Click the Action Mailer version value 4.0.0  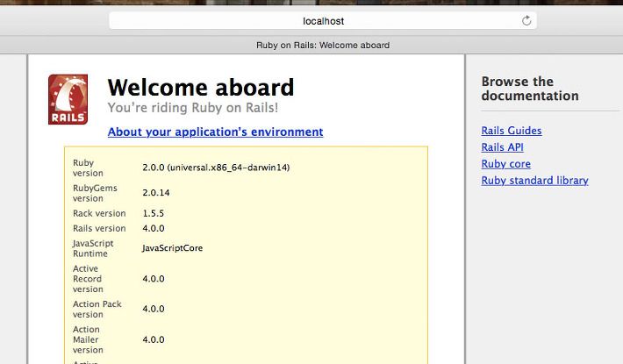coord(154,339)
